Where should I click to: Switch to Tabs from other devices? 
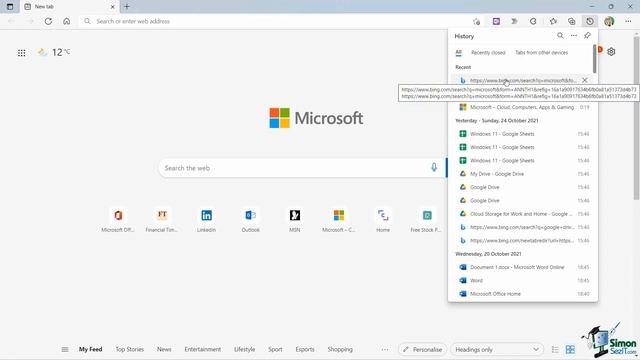(x=542, y=53)
